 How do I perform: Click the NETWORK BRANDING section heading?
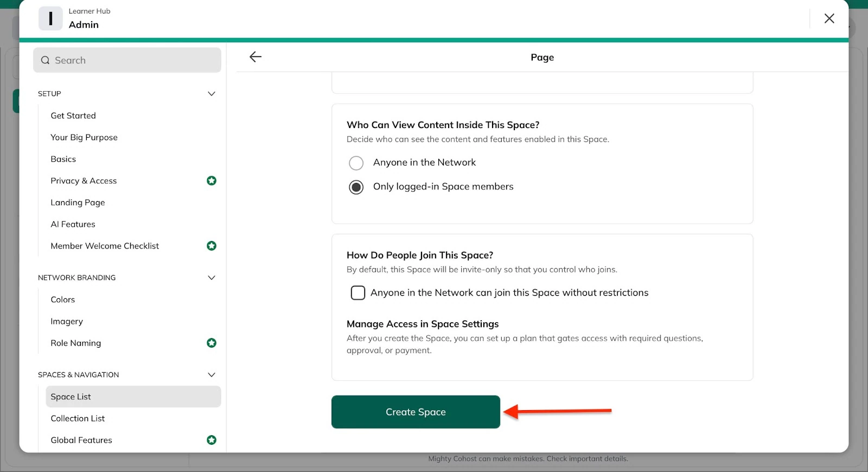(76, 278)
